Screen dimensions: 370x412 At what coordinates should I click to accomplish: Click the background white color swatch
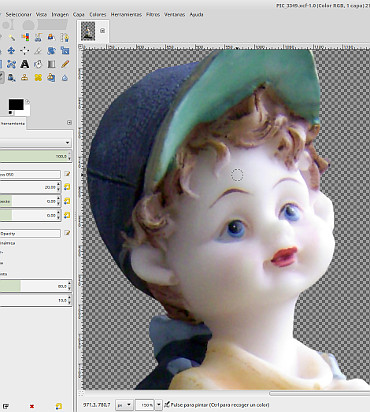click(x=26, y=112)
